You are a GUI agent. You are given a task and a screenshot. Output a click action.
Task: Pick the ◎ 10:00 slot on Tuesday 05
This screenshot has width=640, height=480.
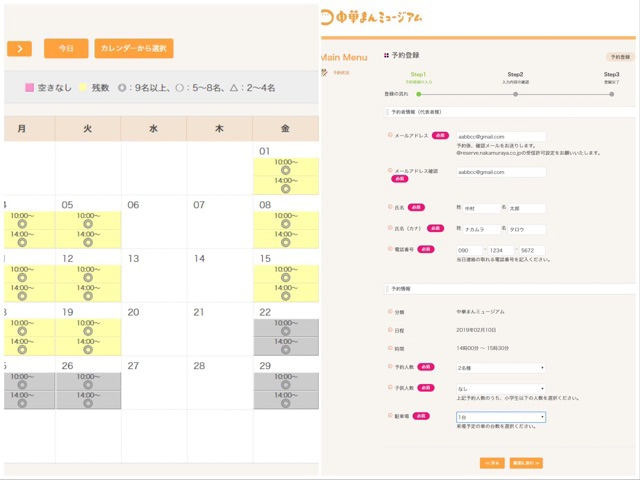click(x=88, y=220)
